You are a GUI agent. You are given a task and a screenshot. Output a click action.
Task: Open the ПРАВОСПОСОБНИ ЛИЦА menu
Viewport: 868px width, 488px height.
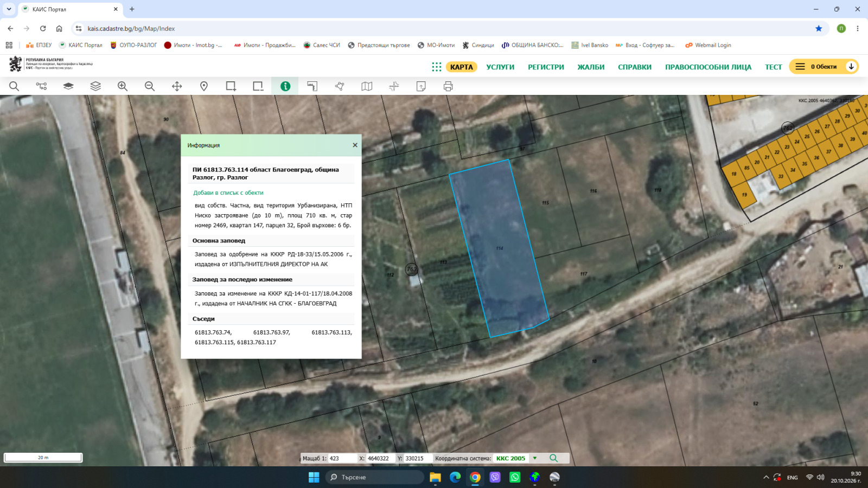tap(709, 67)
